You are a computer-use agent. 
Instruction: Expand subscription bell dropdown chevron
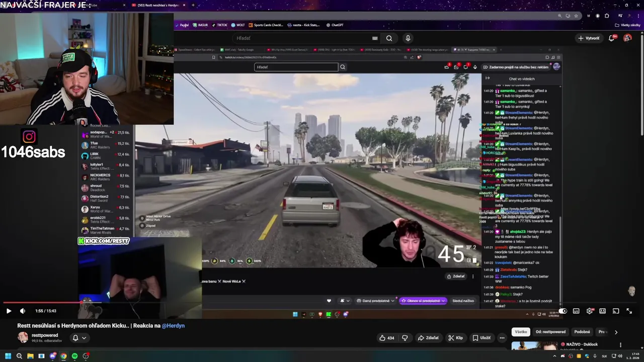84,338
